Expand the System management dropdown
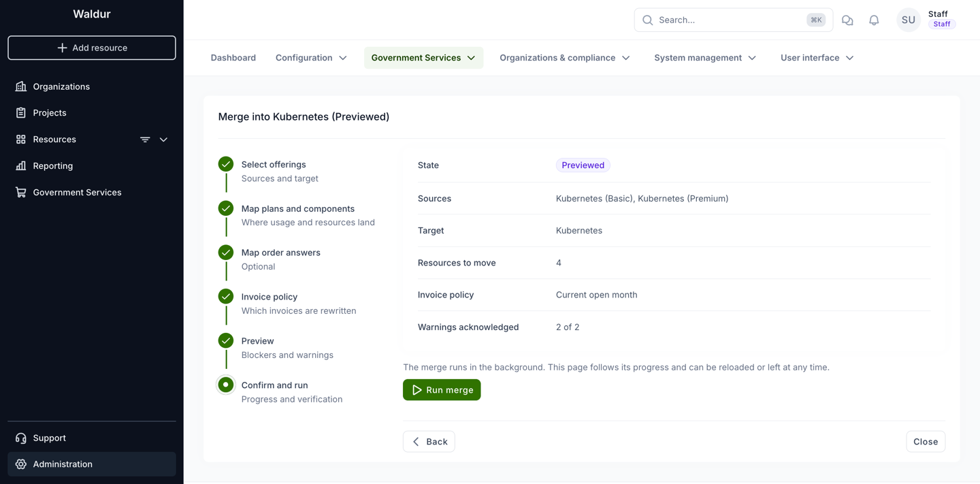The image size is (980, 484). pos(705,58)
